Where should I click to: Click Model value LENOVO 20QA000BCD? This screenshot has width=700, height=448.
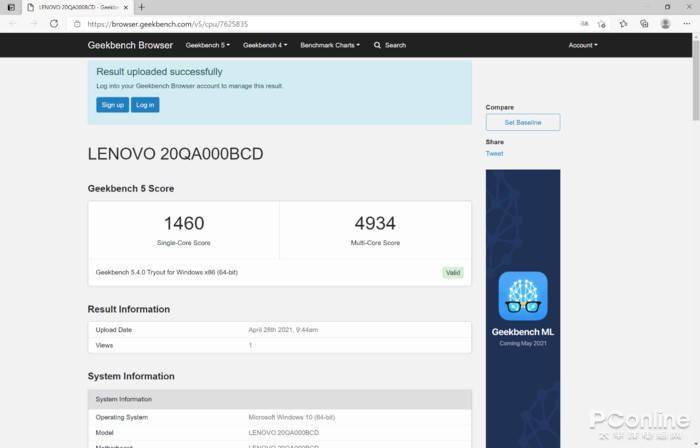click(283, 433)
